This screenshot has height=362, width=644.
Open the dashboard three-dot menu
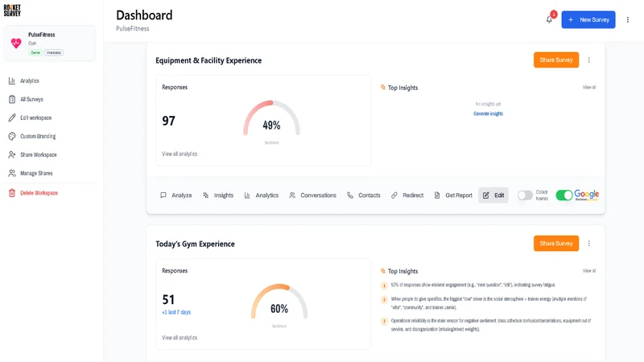click(628, 19)
